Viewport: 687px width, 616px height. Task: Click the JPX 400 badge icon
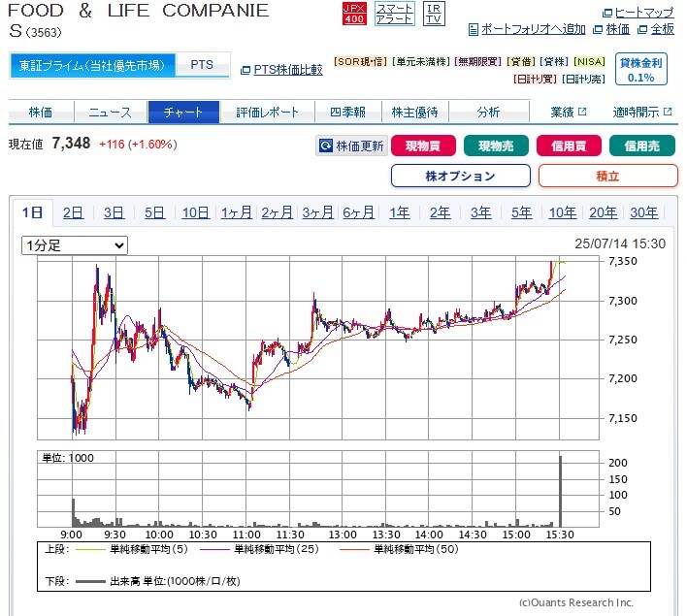click(x=354, y=14)
